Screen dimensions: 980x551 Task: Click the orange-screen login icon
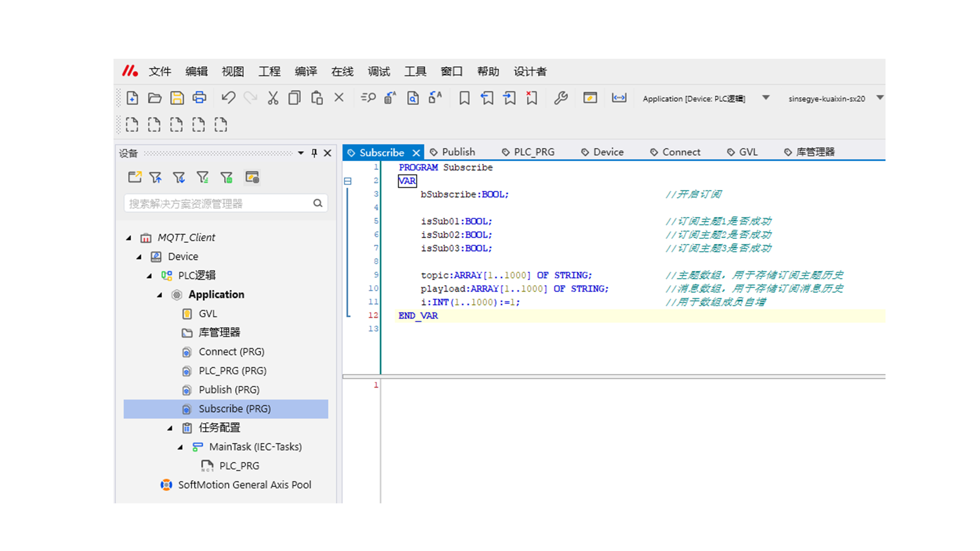point(590,98)
